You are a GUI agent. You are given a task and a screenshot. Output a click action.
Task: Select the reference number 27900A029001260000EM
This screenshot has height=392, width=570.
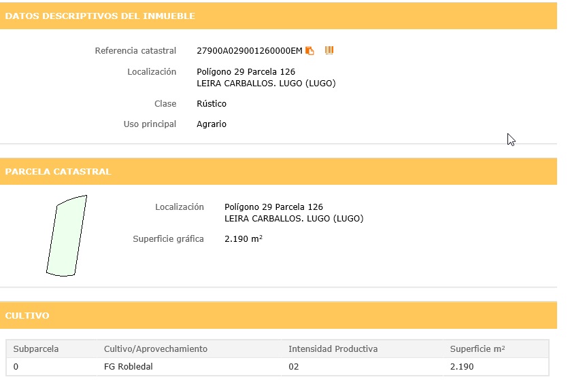pos(249,51)
